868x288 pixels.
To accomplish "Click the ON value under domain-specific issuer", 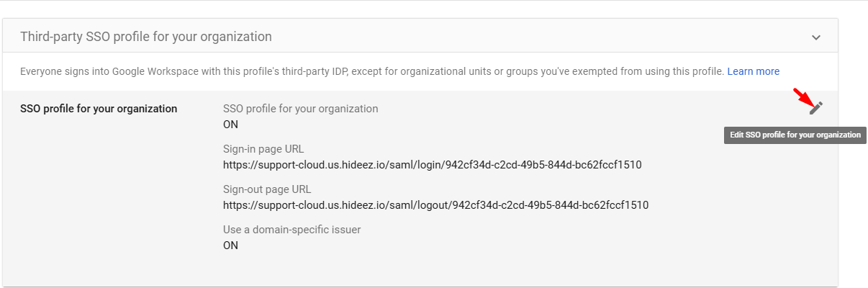I will pos(230,246).
